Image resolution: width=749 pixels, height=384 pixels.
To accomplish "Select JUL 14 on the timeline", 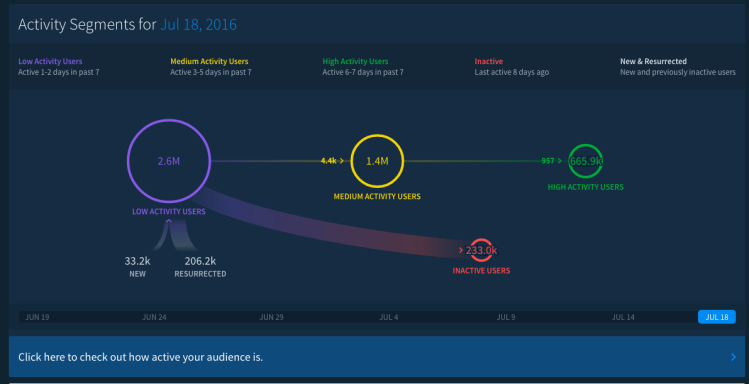I will coord(623,317).
